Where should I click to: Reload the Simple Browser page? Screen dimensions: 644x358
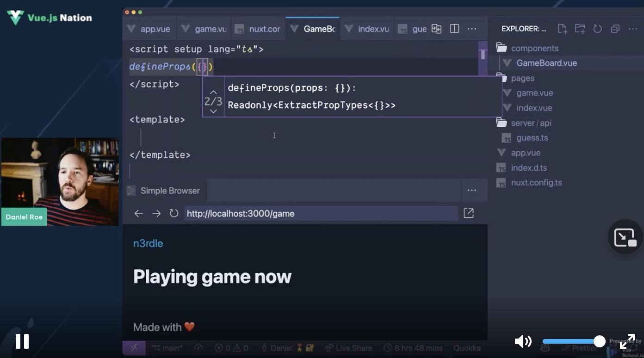(174, 213)
